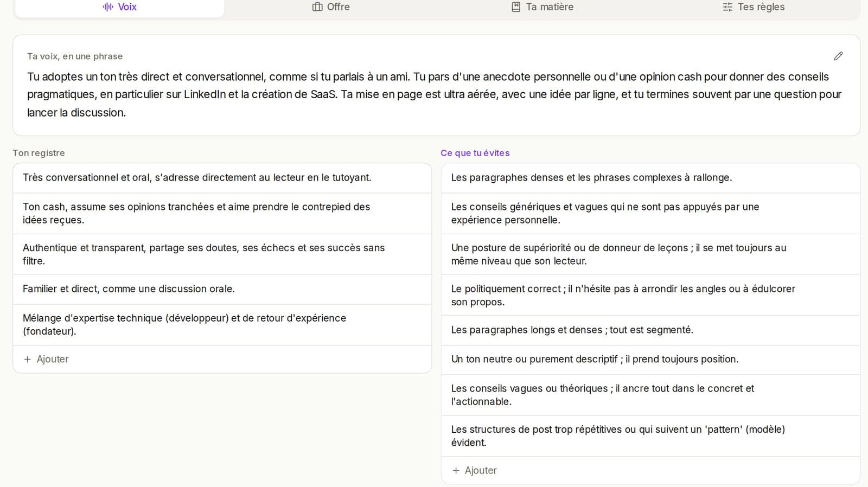The image size is (868, 487).
Task: Select row 'Les structures de post trop répétitives'
Action: (x=650, y=436)
